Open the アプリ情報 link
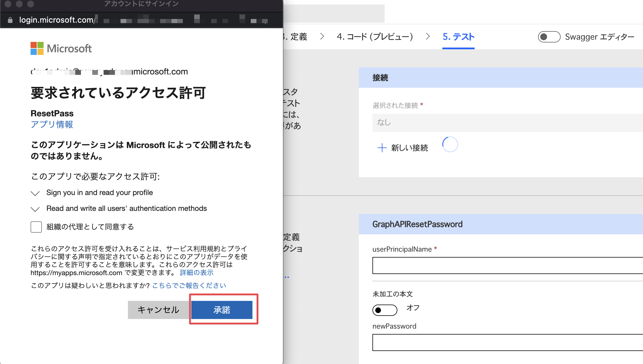 click(x=52, y=124)
